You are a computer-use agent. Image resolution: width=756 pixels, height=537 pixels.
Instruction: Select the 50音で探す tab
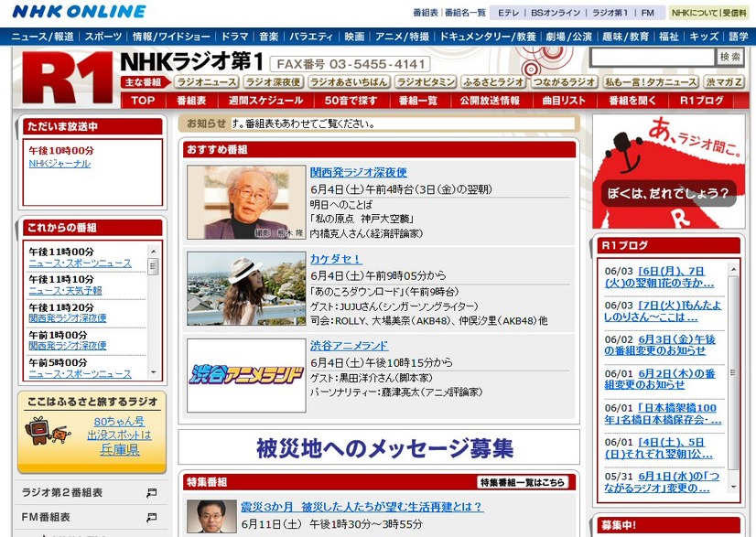click(x=351, y=101)
